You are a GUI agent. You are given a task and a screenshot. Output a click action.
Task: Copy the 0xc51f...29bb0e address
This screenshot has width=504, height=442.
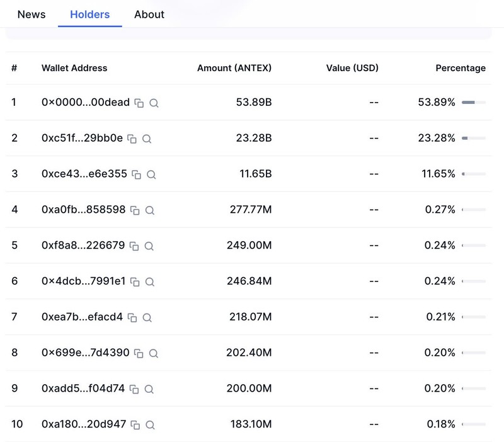[132, 139]
